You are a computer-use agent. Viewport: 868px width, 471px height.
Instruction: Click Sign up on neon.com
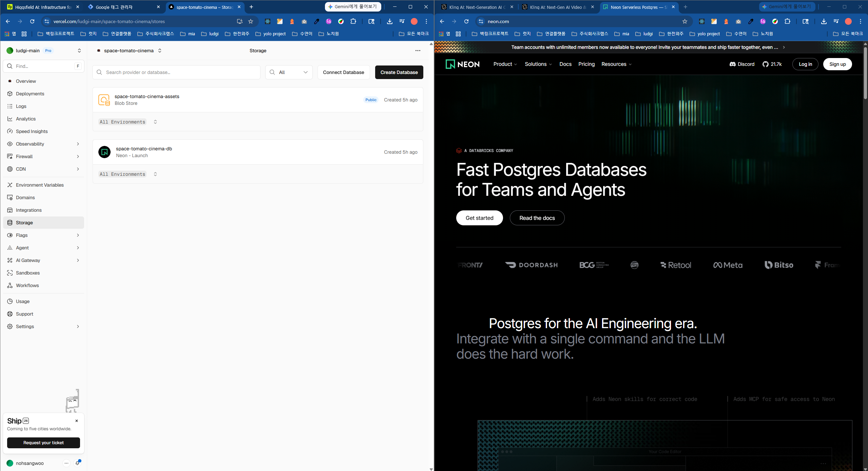837,64
